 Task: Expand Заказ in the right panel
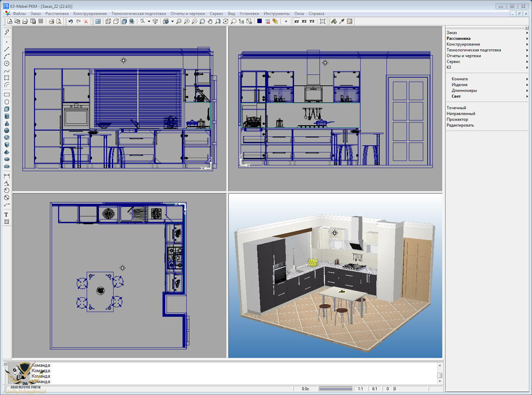point(487,33)
